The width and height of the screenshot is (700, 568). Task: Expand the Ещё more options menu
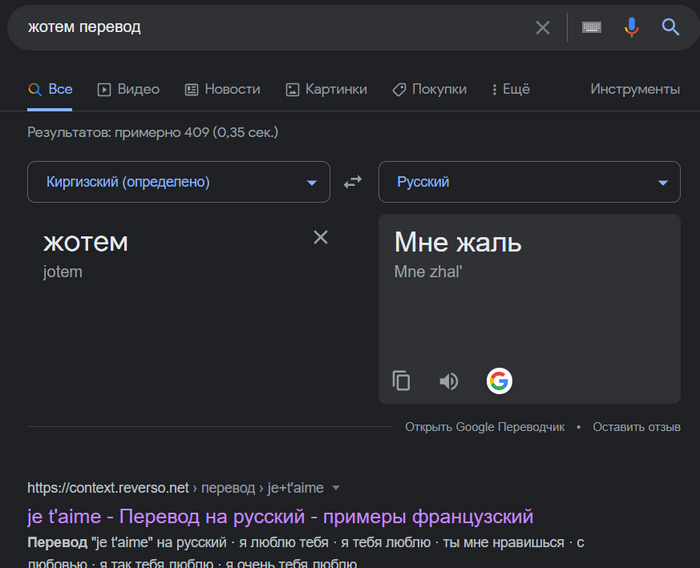[510, 89]
